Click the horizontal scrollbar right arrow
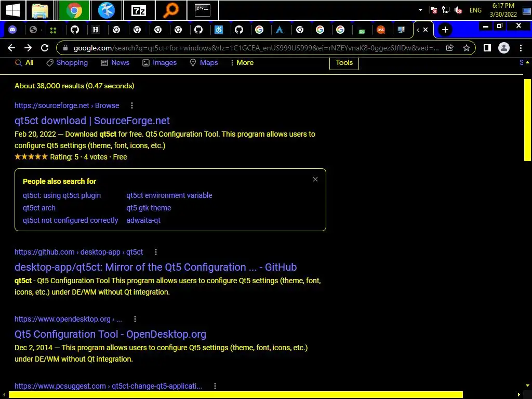The width and height of the screenshot is (532, 399). pos(518,395)
